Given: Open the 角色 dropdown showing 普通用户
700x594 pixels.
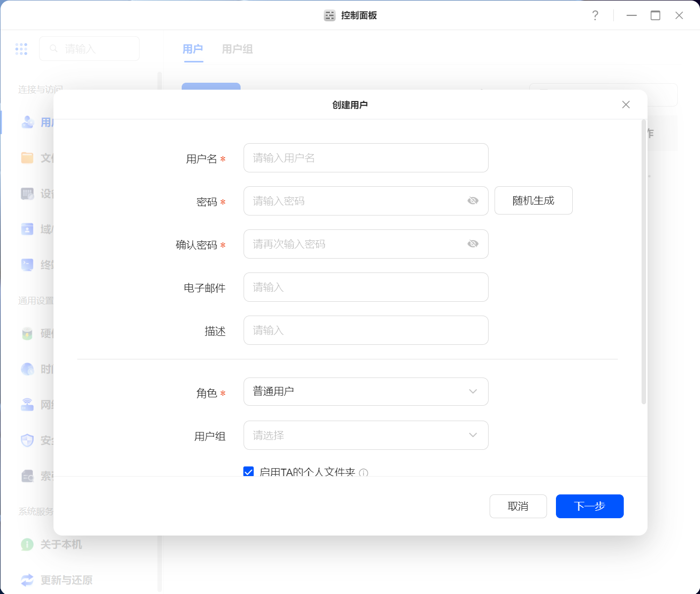Looking at the screenshot, I should point(366,392).
